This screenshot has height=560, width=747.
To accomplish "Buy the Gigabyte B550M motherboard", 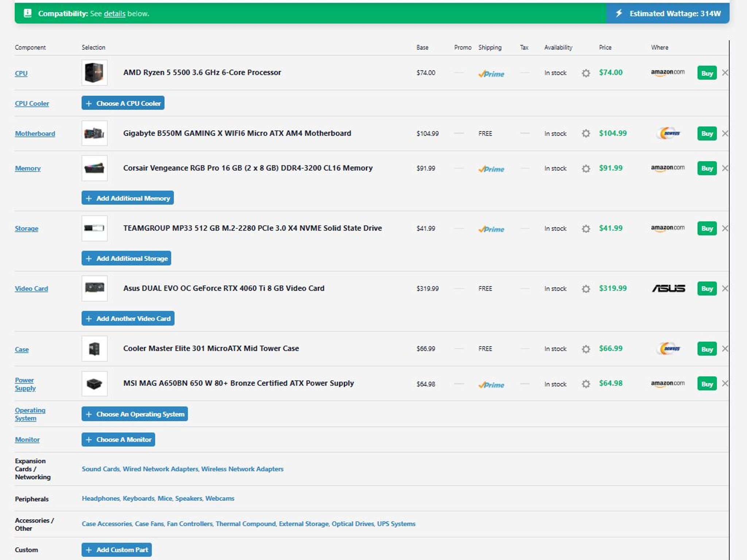I will (x=707, y=133).
